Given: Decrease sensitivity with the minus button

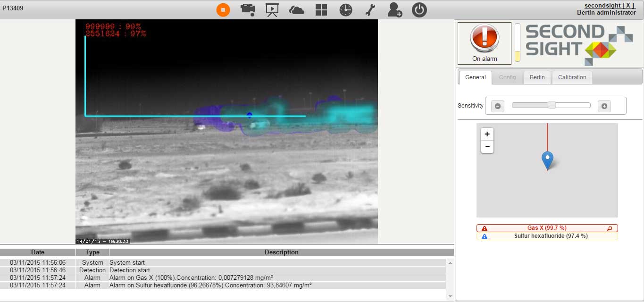Looking at the screenshot, I should pyautogui.click(x=498, y=106).
